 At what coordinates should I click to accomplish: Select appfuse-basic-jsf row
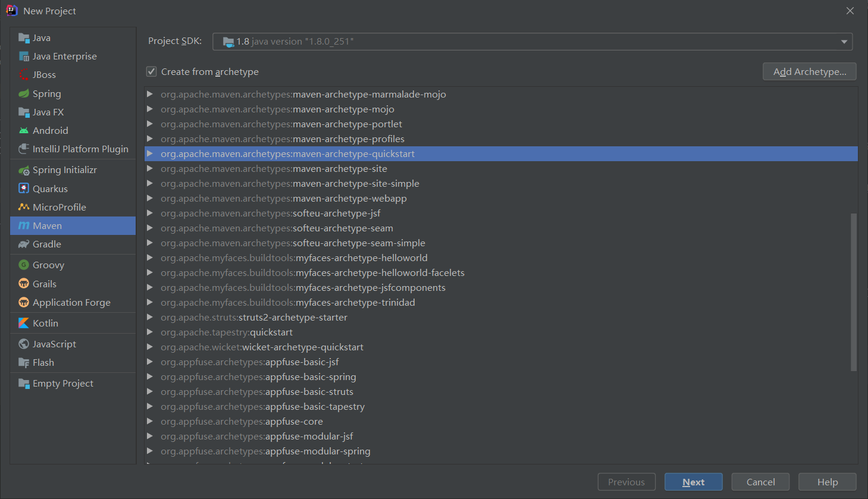(x=501, y=362)
